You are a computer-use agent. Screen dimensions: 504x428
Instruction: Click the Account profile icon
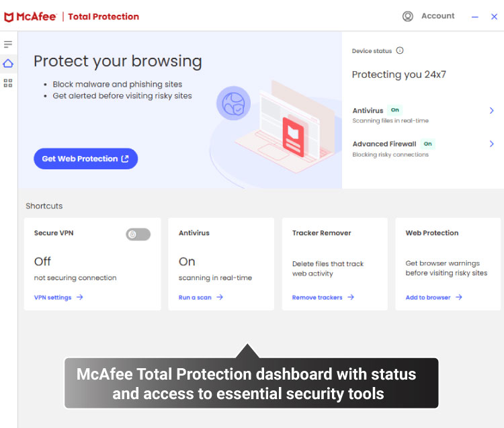coord(407,16)
